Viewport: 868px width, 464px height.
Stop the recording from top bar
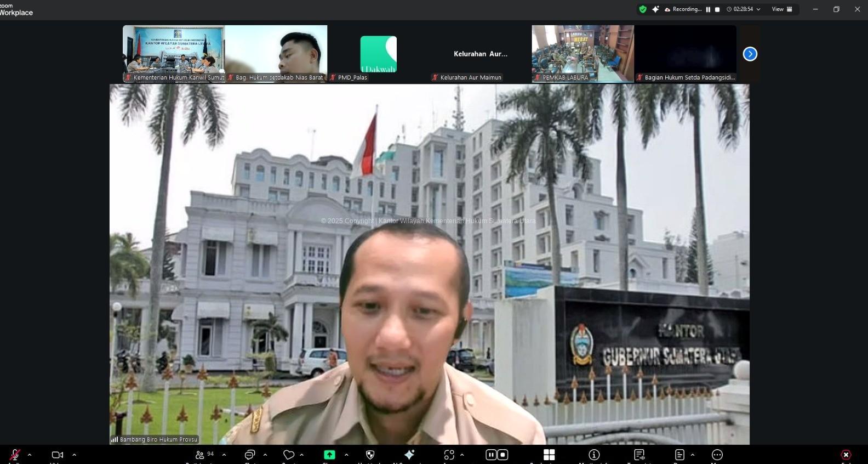[x=717, y=9]
